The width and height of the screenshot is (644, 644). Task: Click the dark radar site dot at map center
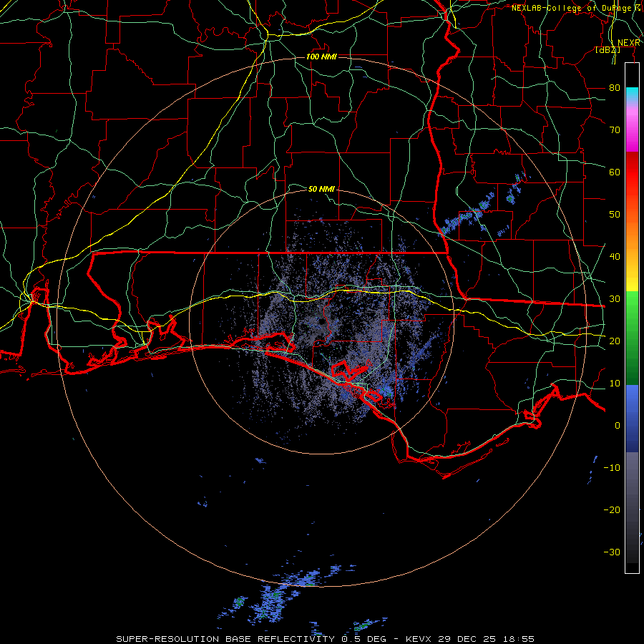click(x=323, y=323)
